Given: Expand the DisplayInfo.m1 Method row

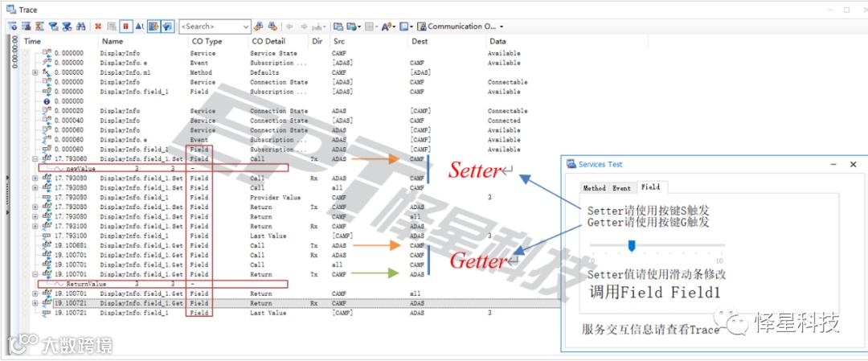Looking at the screenshot, I should pyautogui.click(x=35, y=72).
